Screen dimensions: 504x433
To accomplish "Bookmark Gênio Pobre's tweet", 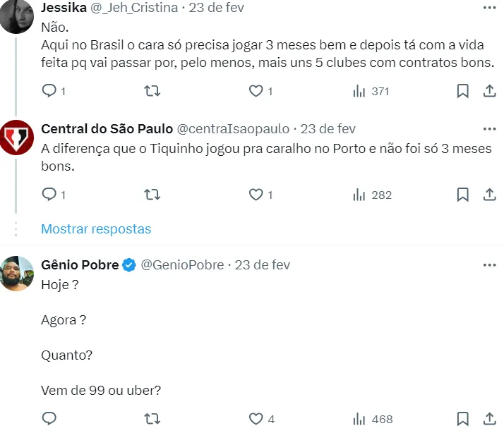I will [x=462, y=419].
